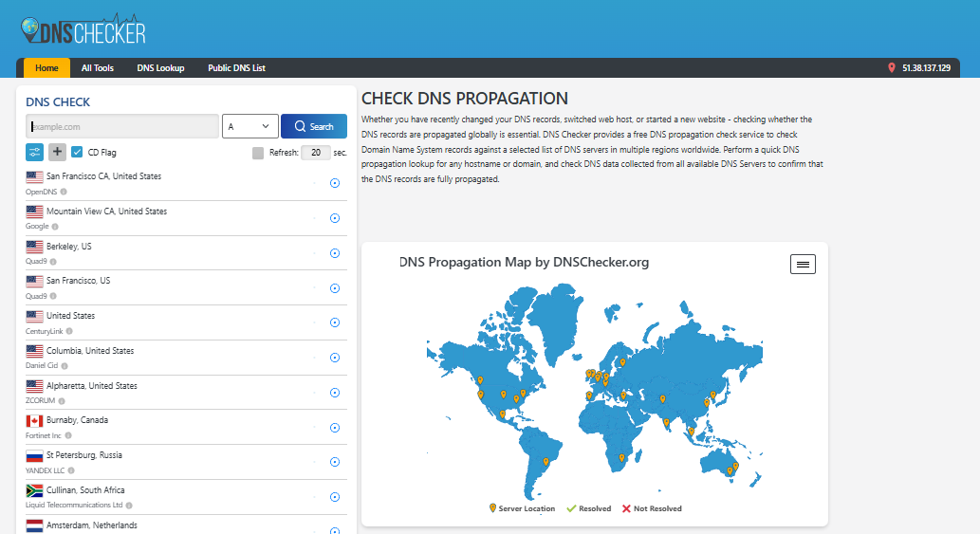Click the Canada flag beside Burnaby

pyautogui.click(x=34, y=420)
